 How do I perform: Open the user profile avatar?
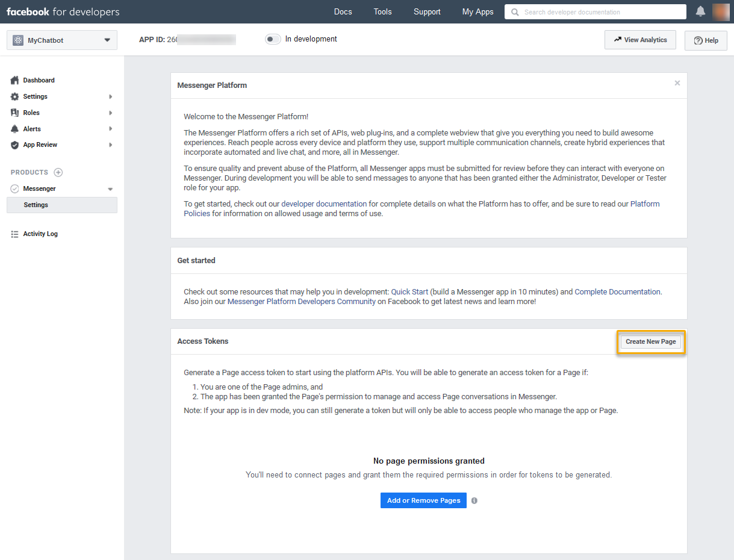[721, 11]
